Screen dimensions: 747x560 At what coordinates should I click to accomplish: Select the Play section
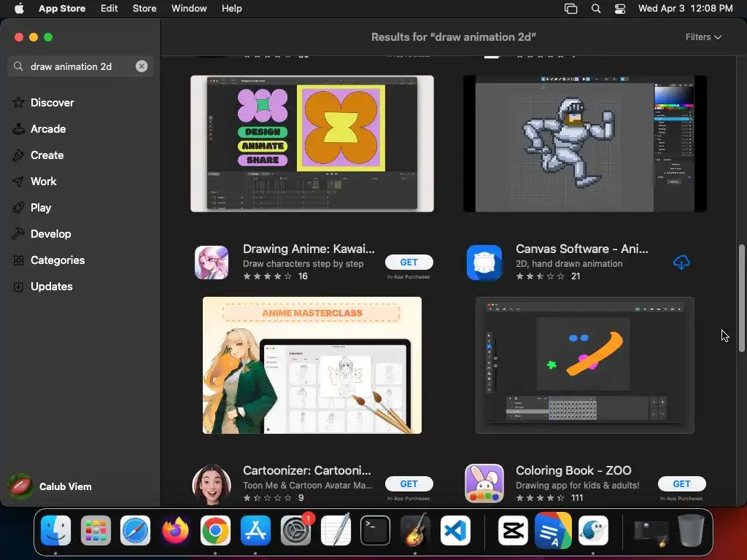41,207
